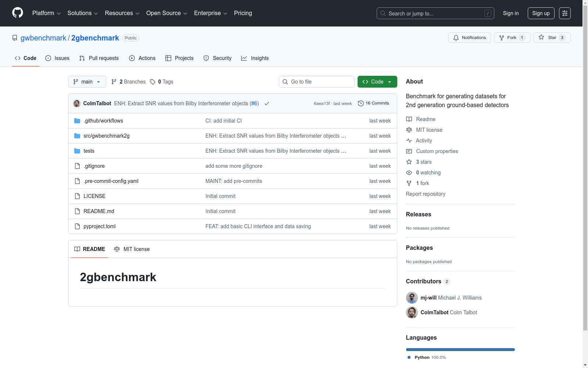
Task: Click the Go to file input
Action: pos(317,82)
